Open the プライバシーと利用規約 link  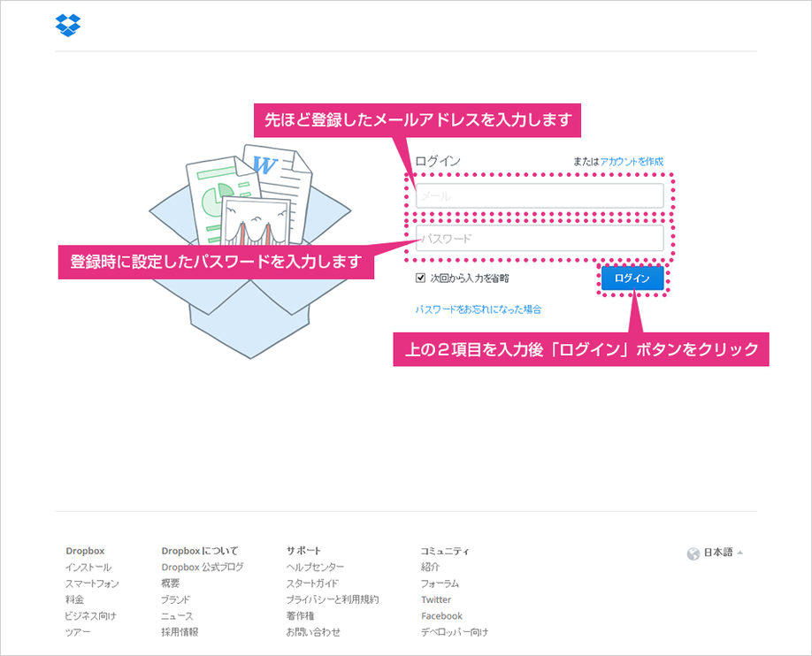333,599
